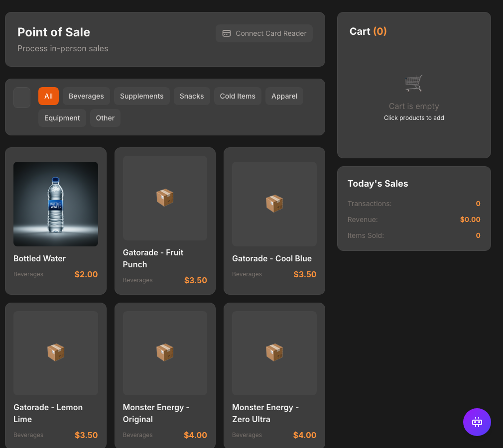Click the Point of Sale heading

pyautogui.click(x=54, y=32)
